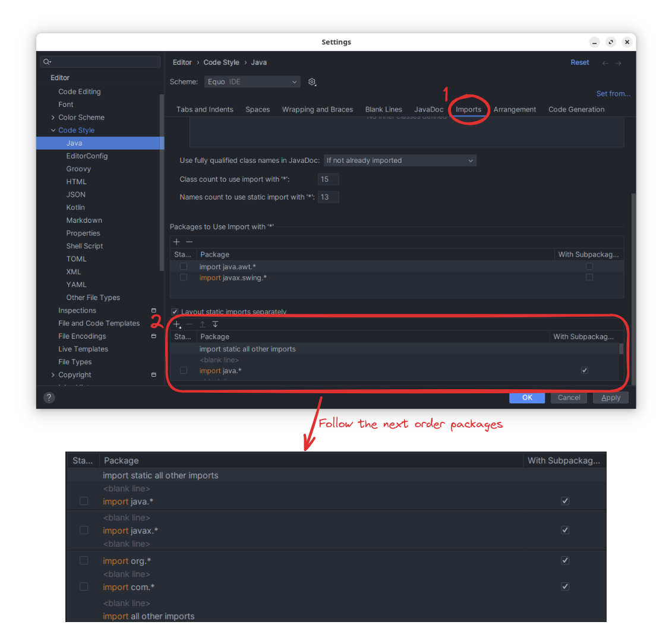Click project-level icon beside Copyright
The height and width of the screenshot is (628, 672).
pyautogui.click(x=154, y=375)
